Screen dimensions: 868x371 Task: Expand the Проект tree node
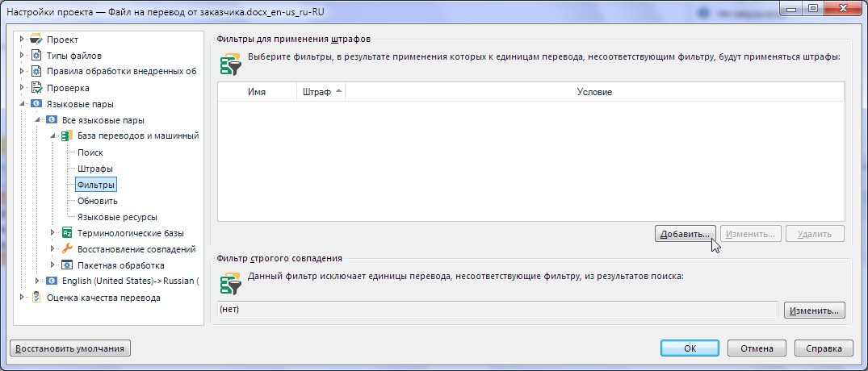[x=22, y=40]
